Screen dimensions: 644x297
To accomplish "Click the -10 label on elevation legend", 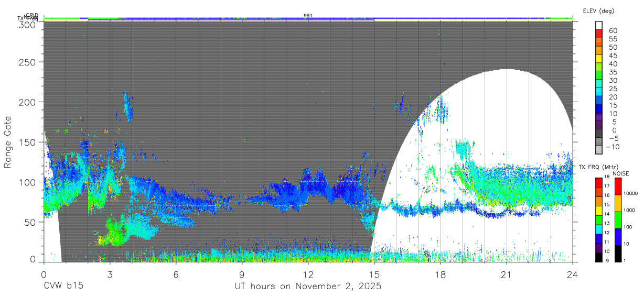I will coord(614,147).
